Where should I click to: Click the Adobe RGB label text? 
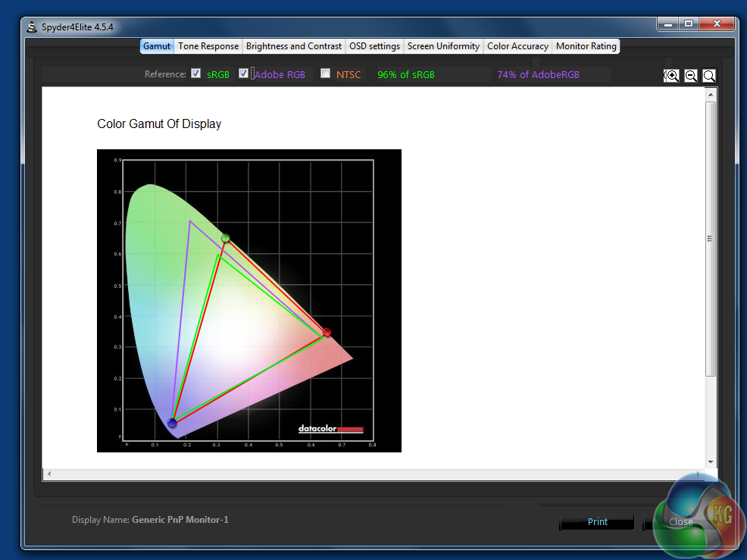click(280, 75)
